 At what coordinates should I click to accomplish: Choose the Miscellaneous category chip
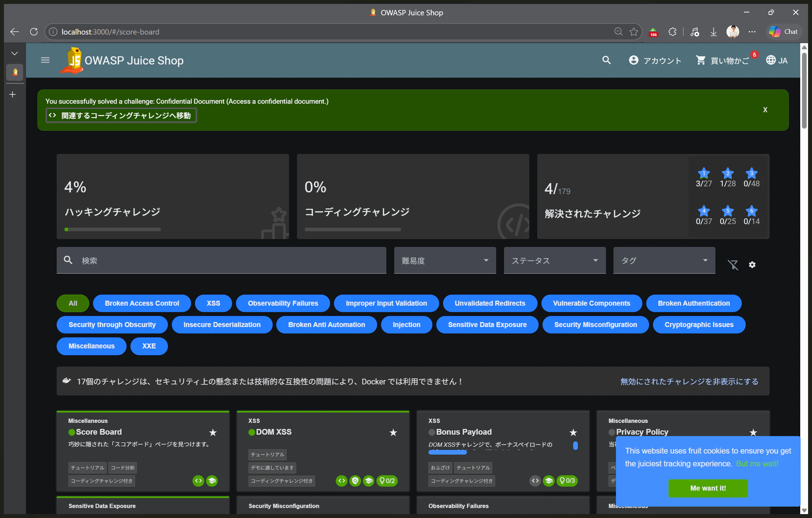[92, 346]
